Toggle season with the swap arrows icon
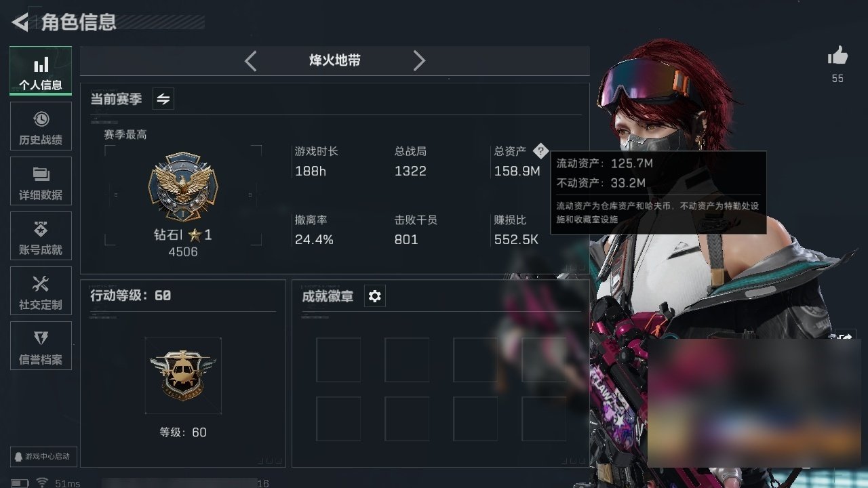Viewport: 868px width, 488px height. (x=163, y=99)
